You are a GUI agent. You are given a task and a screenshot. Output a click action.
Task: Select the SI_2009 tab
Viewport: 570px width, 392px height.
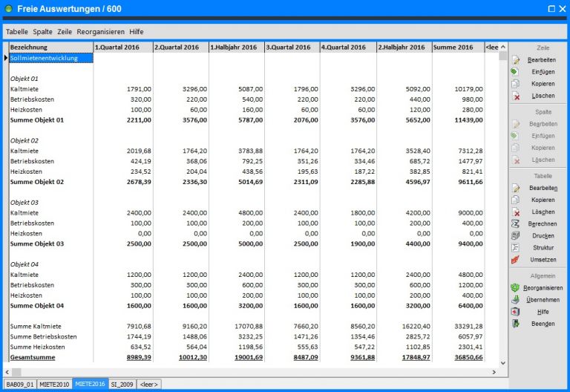tap(122, 384)
